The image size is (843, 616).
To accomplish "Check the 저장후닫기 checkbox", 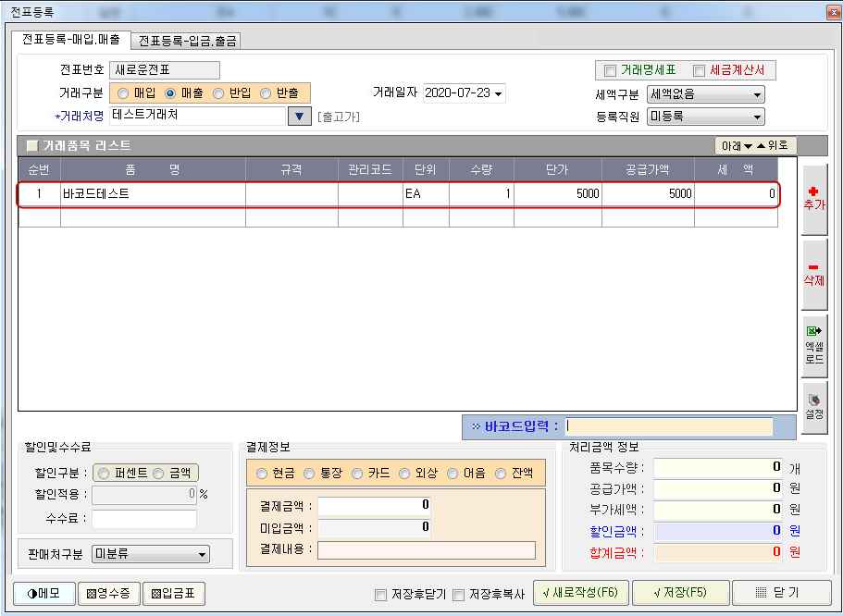I will 380,595.
